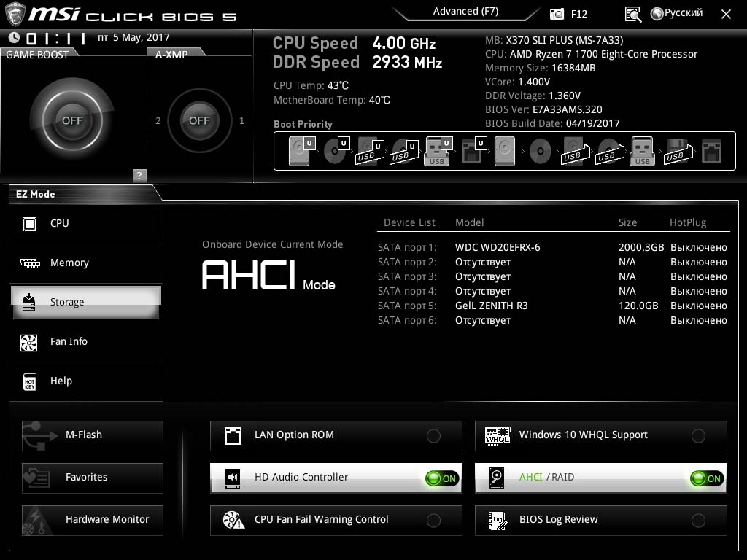747x560 pixels.
Task: Select the legacy CD/DVD boot device icon
Action: [x=541, y=152]
